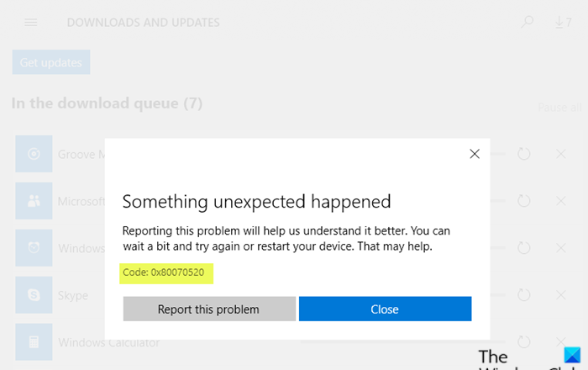Click the Groove Music app icon
588x370 pixels.
(34, 154)
